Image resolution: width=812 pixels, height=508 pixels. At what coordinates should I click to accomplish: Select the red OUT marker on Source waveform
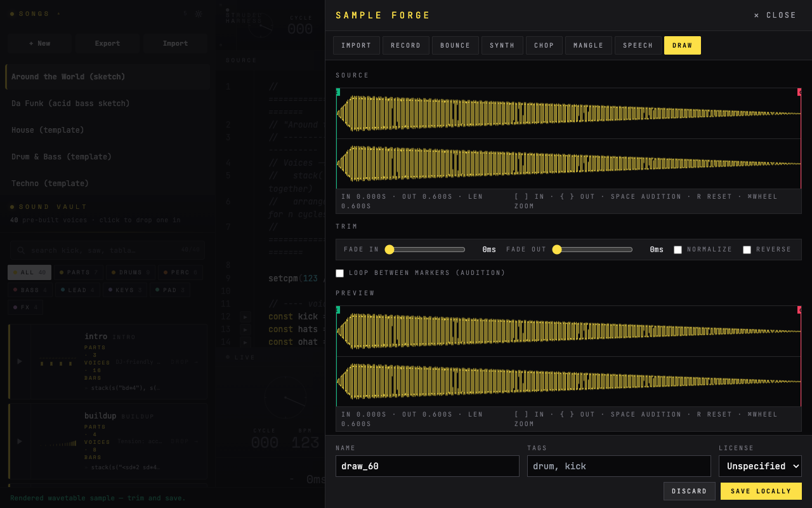pyautogui.click(x=799, y=92)
